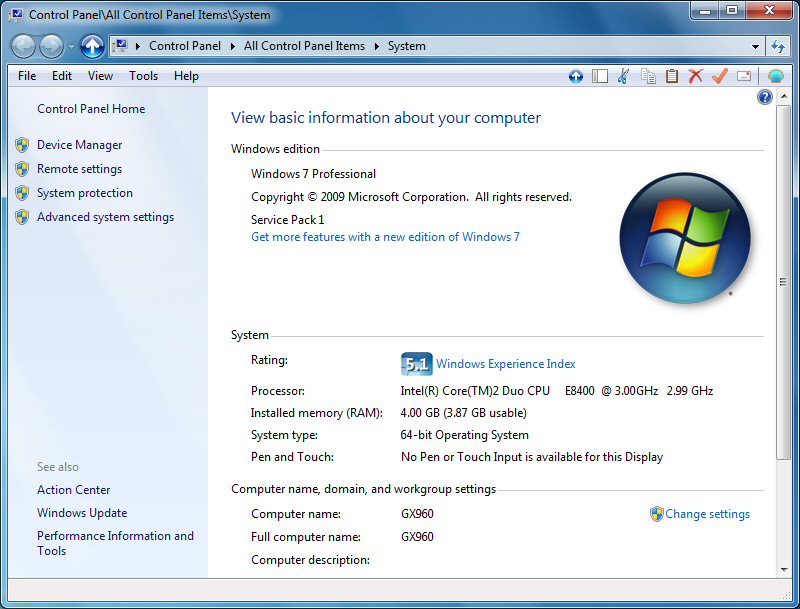Click the envelope email icon in toolbar

(744, 76)
